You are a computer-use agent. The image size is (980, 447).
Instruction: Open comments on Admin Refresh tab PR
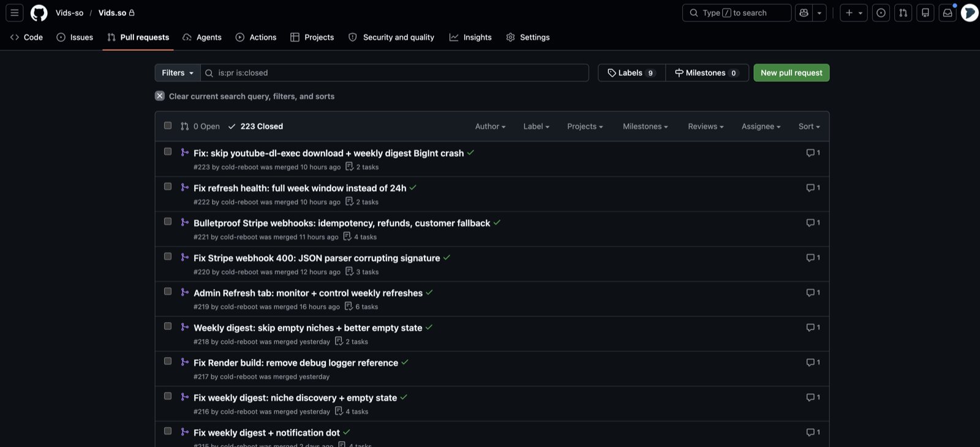[x=813, y=292]
